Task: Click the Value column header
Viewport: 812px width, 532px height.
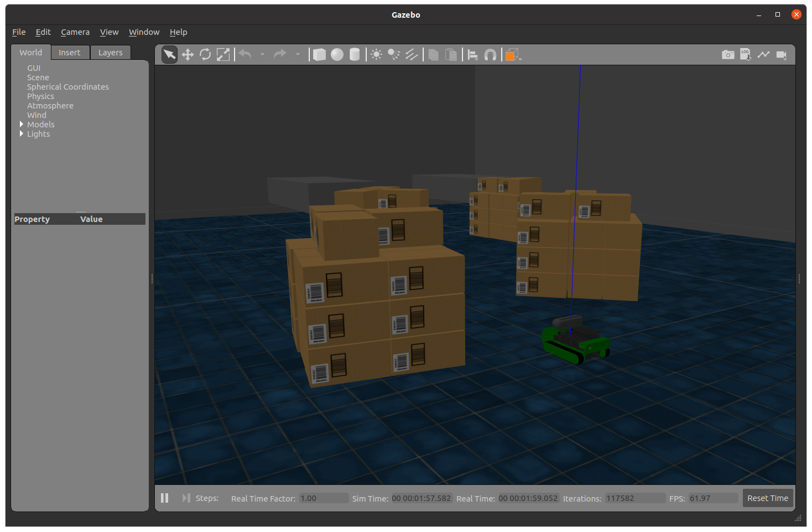Action: tap(91, 219)
